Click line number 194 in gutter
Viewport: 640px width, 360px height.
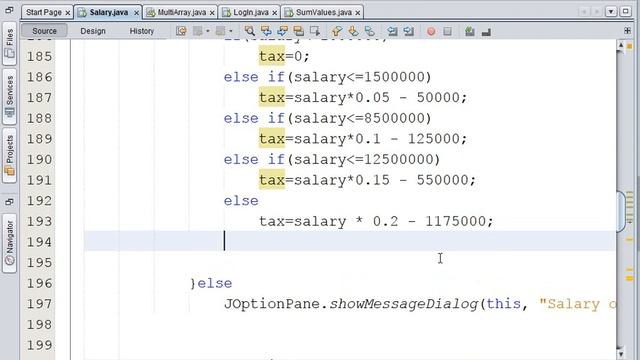[39, 242]
